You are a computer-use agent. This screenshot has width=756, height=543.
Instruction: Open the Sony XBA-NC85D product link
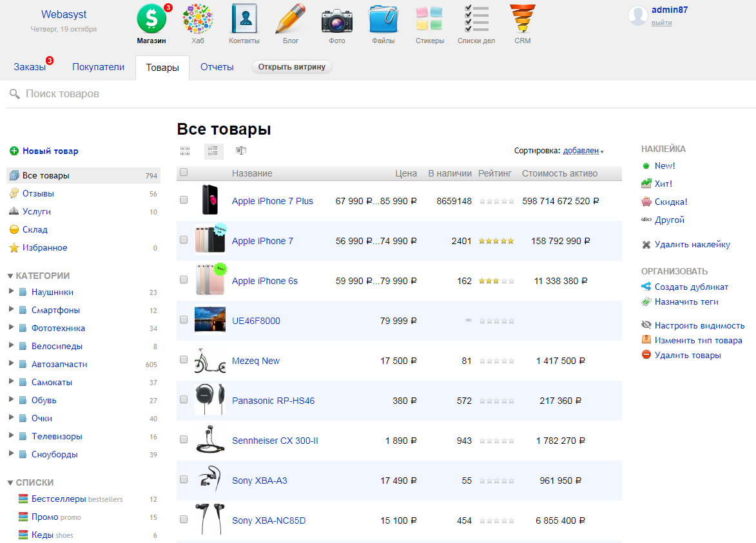tap(269, 520)
